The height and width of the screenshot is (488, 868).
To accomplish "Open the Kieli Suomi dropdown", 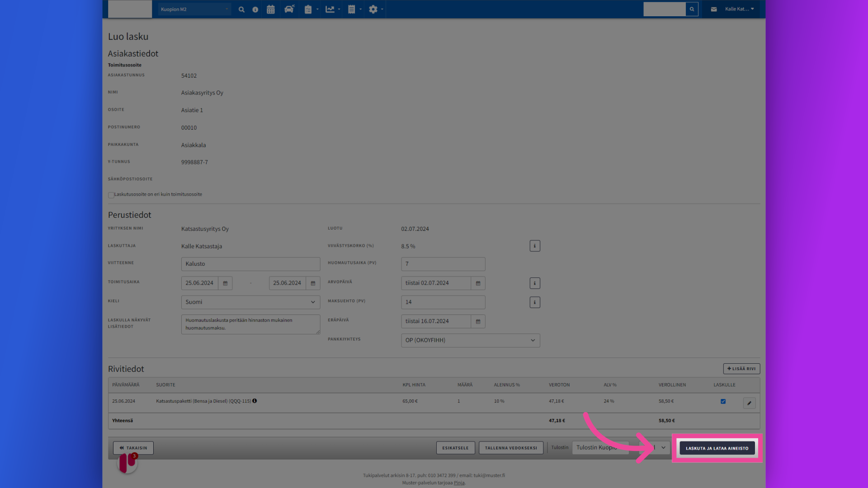I will pos(250,302).
